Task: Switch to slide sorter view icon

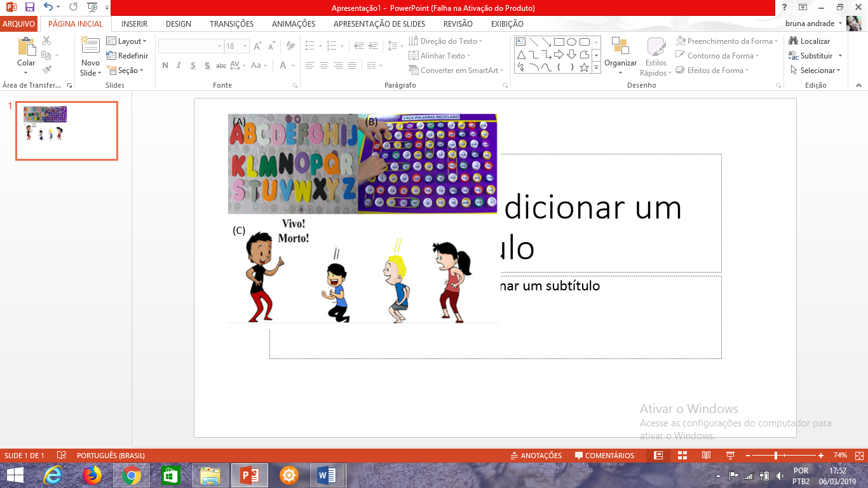Action: coord(682,456)
